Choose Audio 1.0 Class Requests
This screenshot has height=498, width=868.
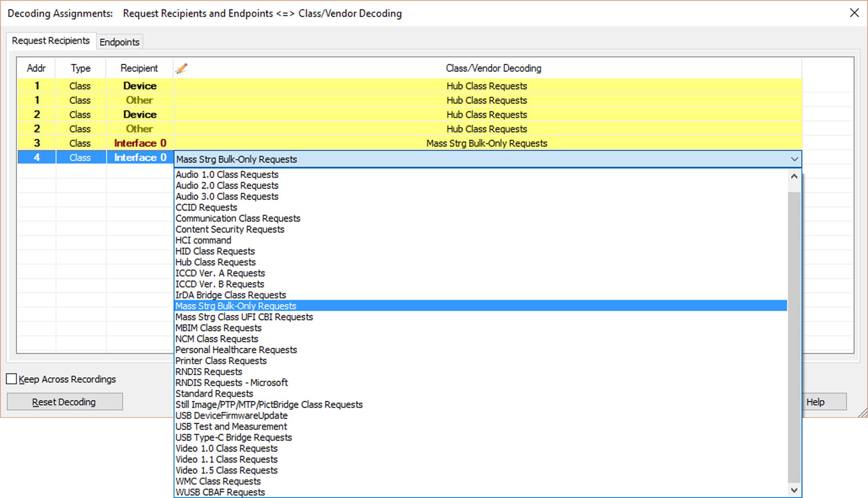point(481,174)
